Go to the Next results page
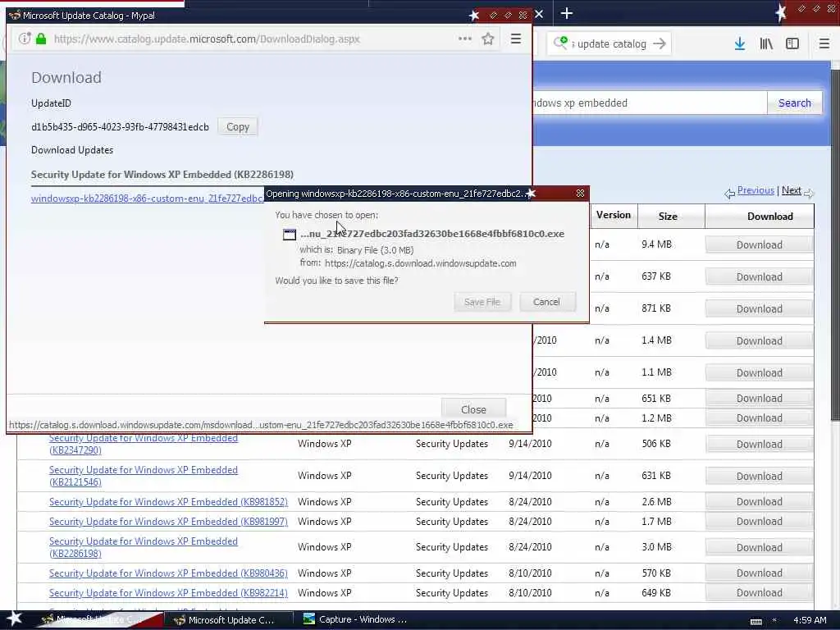The height and width of the screenshot is (630, 840). tap(792, 190)
